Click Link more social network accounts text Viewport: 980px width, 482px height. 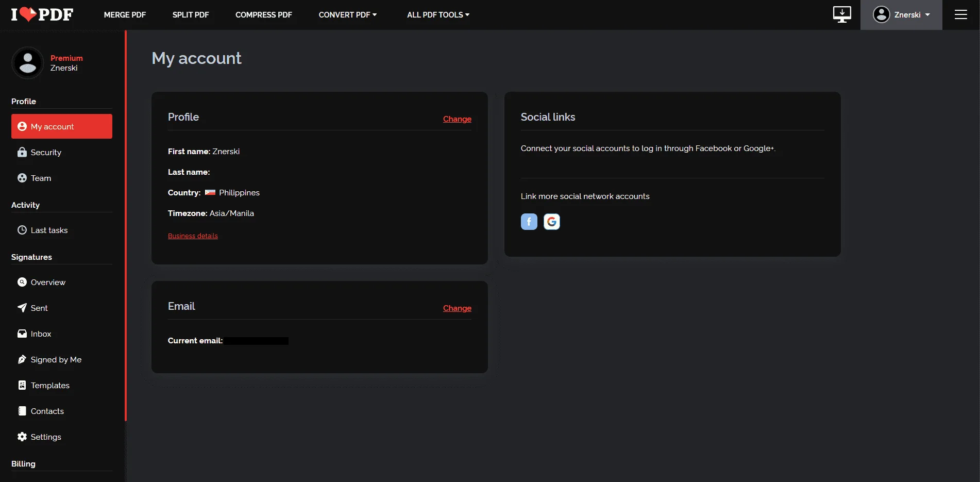pos(585,196)
